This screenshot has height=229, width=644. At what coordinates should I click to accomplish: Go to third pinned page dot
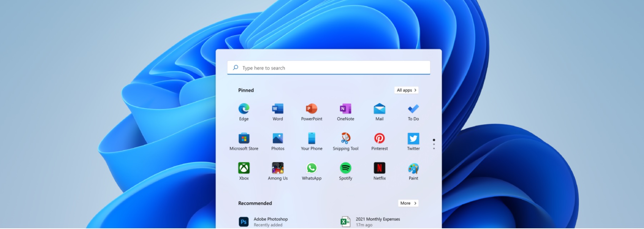coord(434,149)
